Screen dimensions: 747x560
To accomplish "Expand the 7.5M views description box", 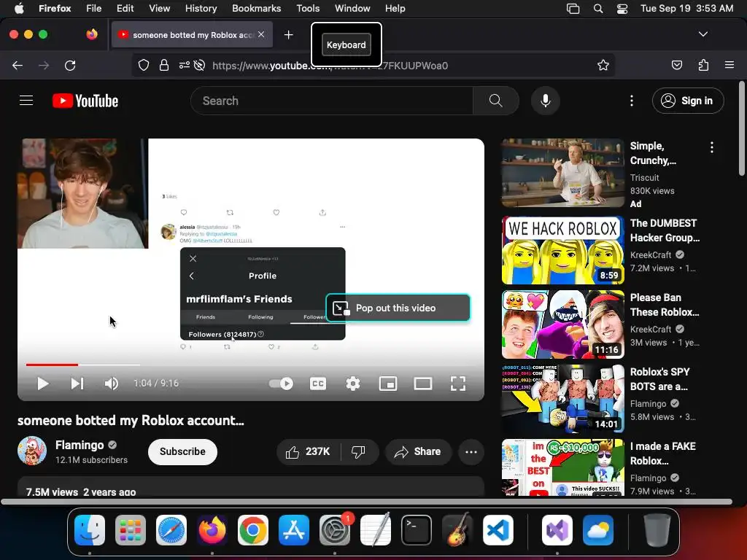I will tap(251, 486).
